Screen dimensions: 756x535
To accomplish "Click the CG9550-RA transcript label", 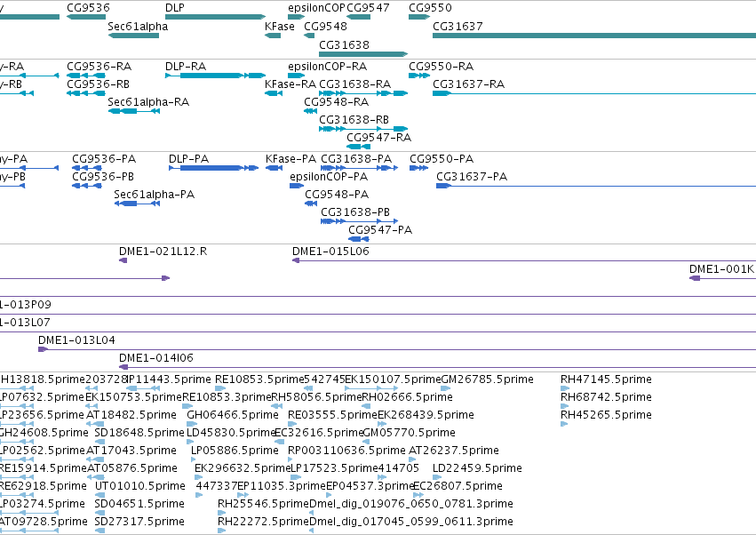I will [x=442, y=66].
